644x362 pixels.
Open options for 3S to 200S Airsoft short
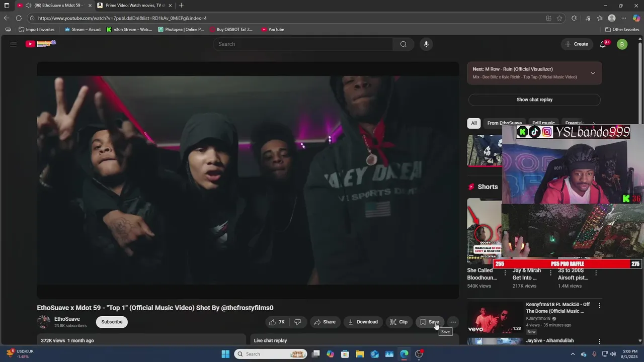(x=596, y=273)
